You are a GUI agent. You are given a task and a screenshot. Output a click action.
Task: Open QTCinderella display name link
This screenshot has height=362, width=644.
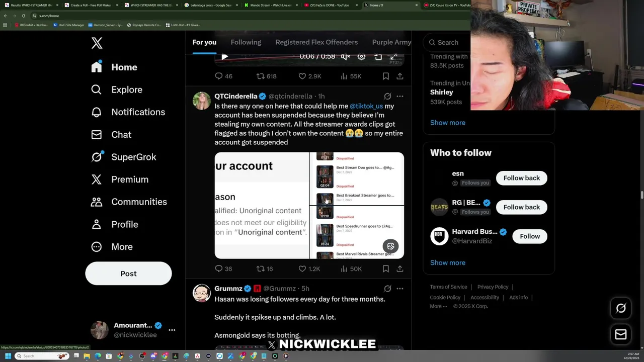click(x=235, y=96)
